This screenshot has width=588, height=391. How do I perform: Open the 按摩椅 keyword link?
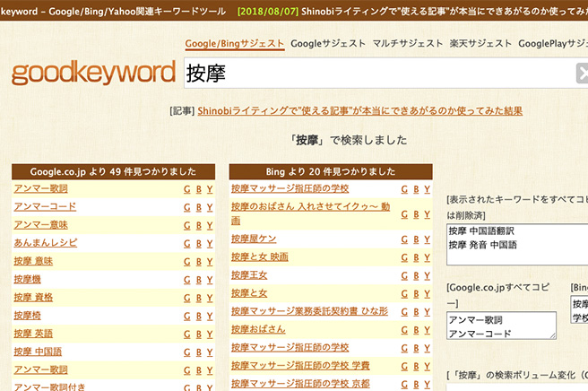point(28,316)
